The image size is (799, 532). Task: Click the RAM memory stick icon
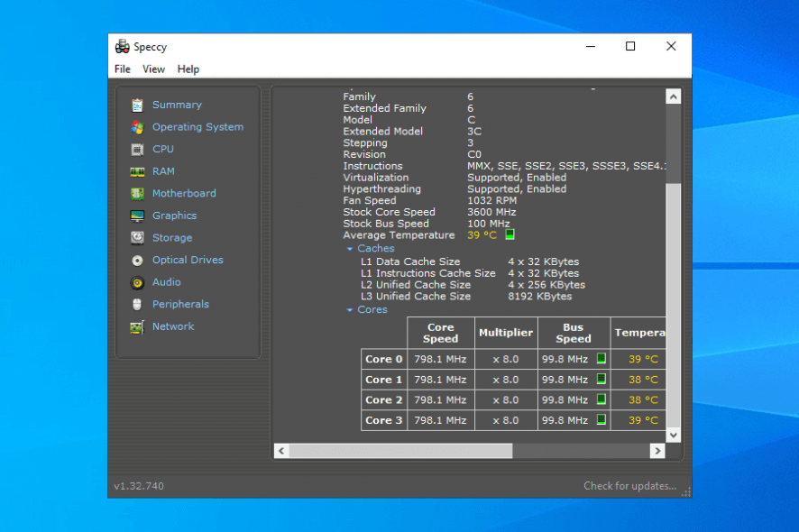click(137, 171)
